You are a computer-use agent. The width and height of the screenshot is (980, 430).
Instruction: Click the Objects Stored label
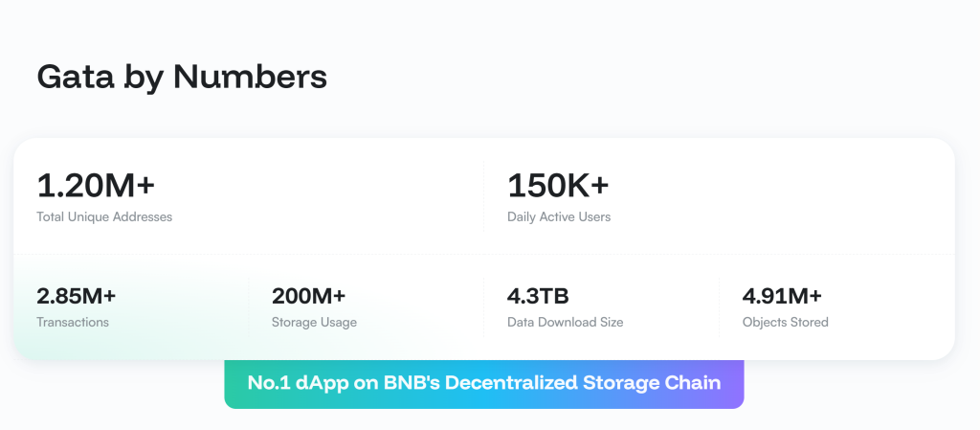(x=785, y=323)
